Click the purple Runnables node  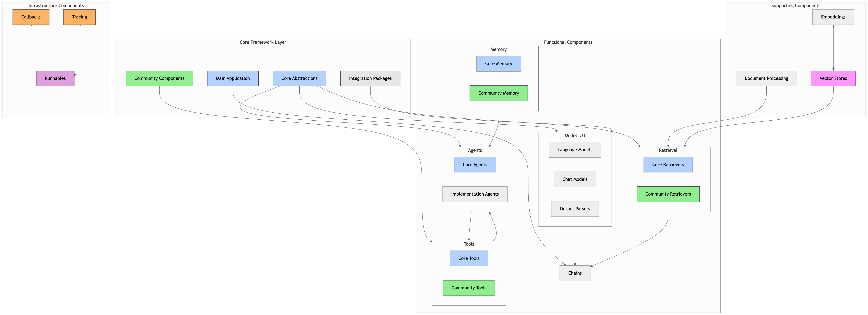pyautogui.click(x=55, y=78)
